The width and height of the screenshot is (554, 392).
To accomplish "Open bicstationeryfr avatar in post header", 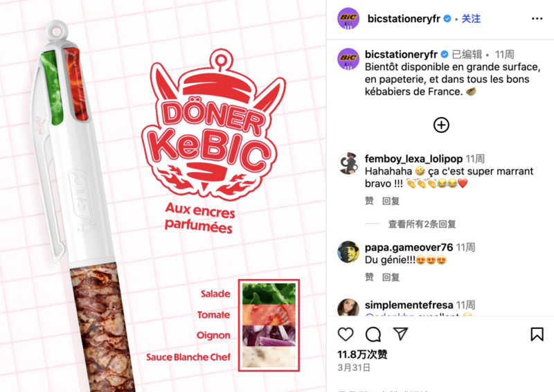I will point(348,19).
